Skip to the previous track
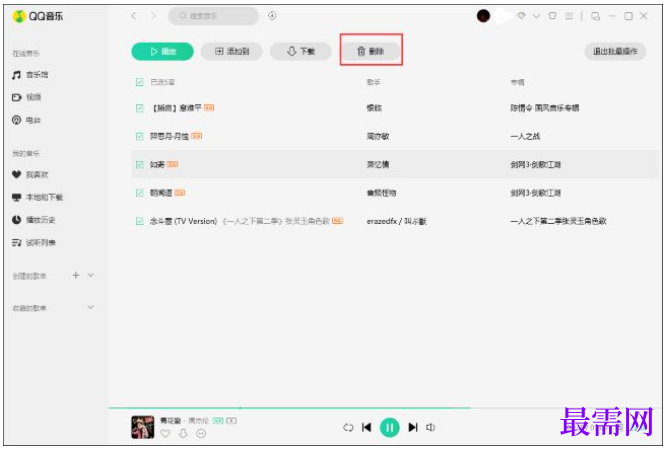The height and width of the screenshot is (453, 672). [x=367, y=427]
